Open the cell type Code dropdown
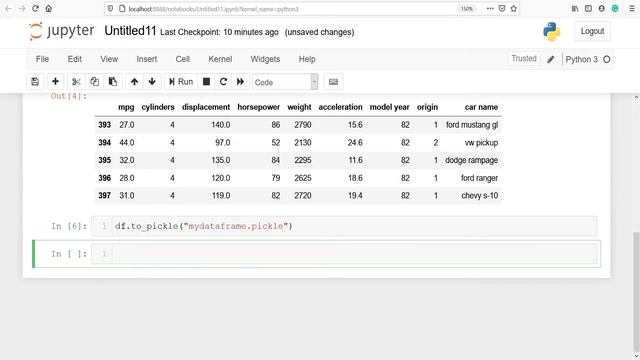 [285, 82]
